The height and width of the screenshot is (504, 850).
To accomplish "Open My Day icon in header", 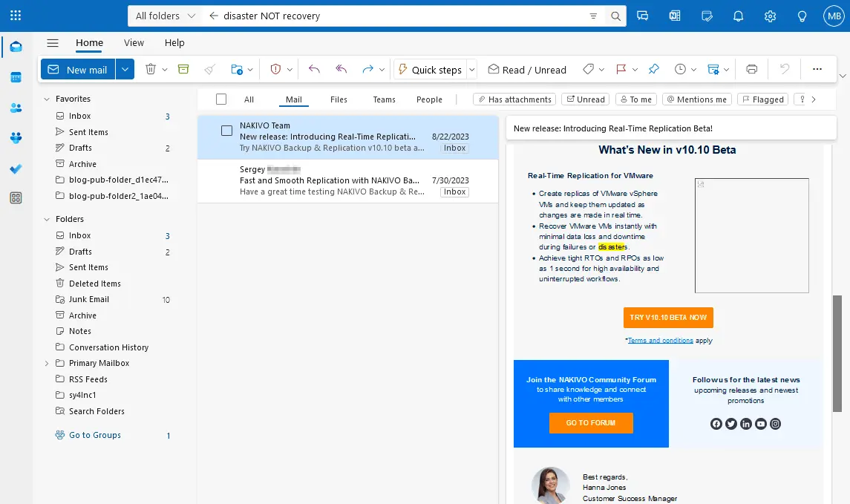I will point(706,16).
